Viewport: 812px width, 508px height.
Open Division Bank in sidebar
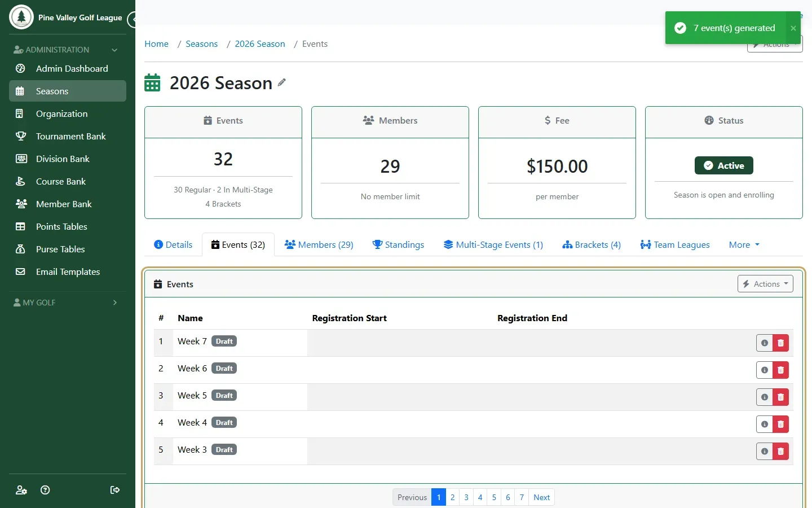(x=68, y=159)
